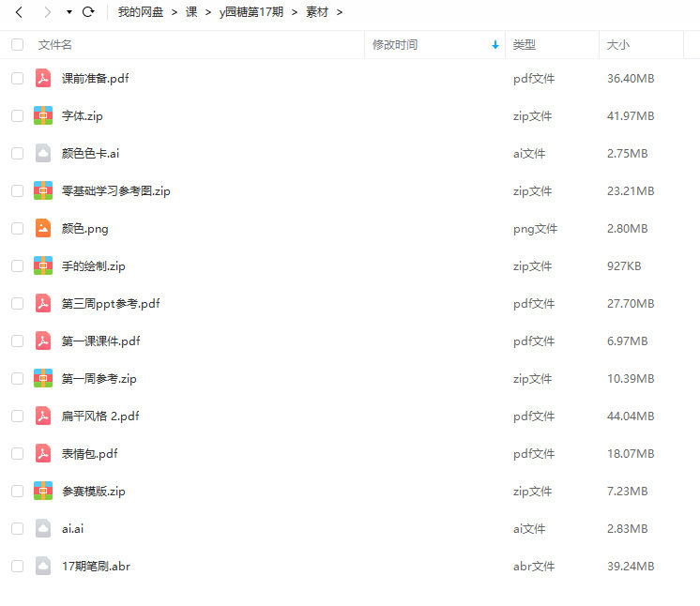This screenshot has width=700, height=606.
Task: Click the blue sort-direction arrow in 修改时间
Action: tap(495, 45)
